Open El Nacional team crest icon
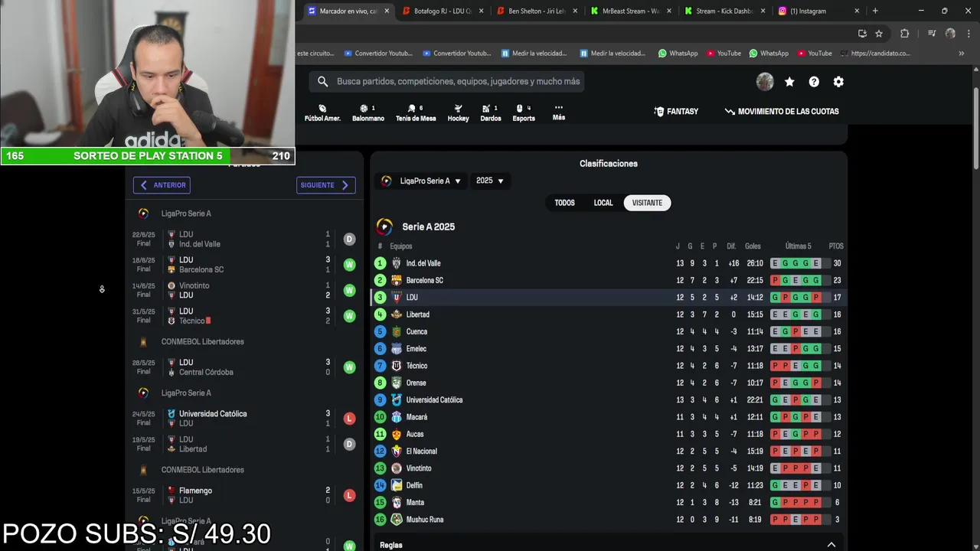The image size is (980, 551). [x=397, y=452]
